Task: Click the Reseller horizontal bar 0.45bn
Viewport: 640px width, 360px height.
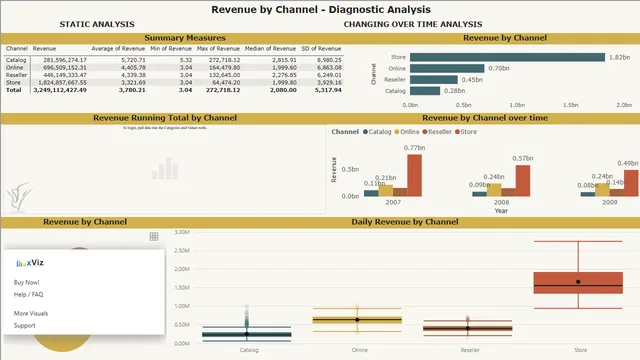Action: (x=434, y=80)
